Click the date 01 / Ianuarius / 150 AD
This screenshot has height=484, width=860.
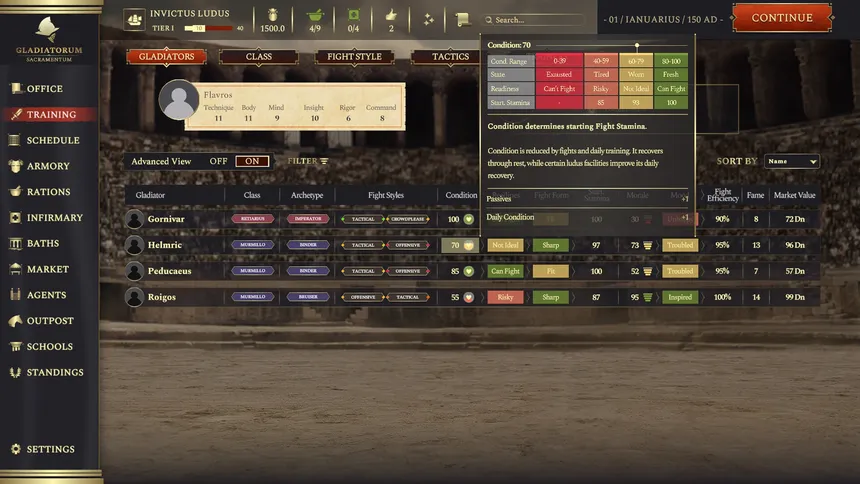[663, 19]
